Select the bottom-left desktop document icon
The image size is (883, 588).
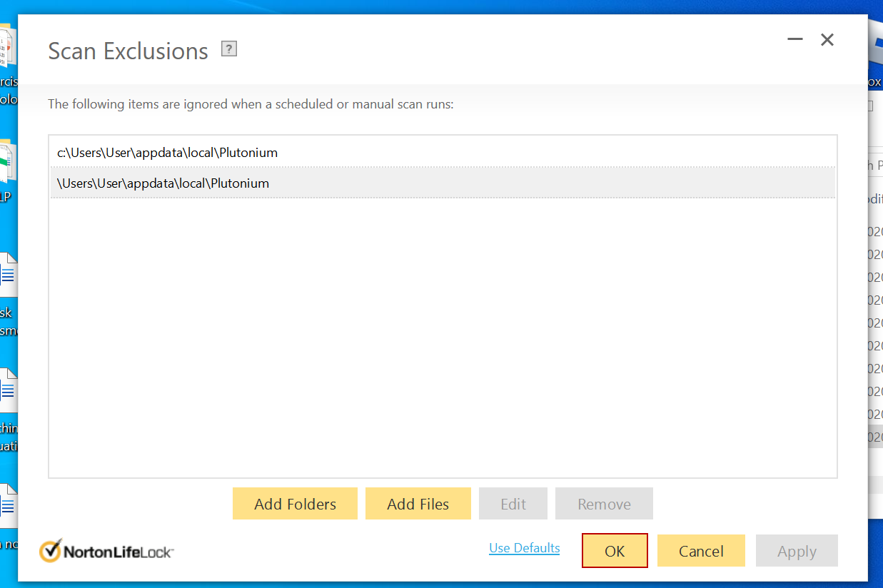pyautogui.click(x=7, y=507)
